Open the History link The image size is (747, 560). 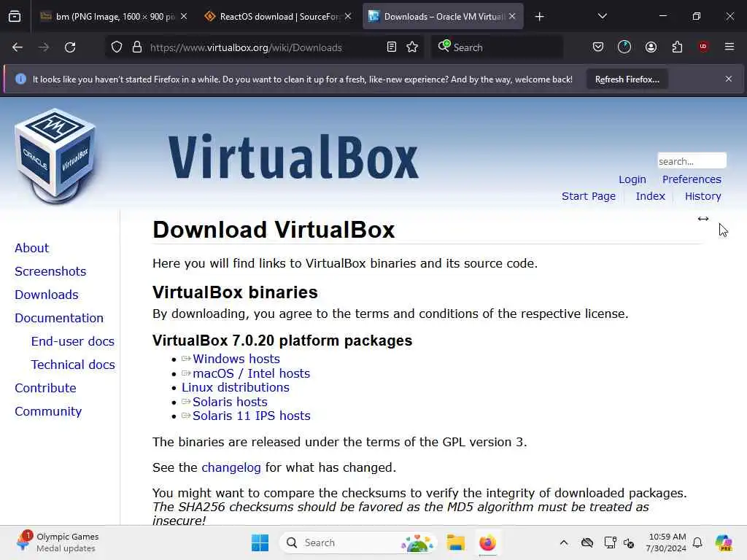(x=703, y=196)
